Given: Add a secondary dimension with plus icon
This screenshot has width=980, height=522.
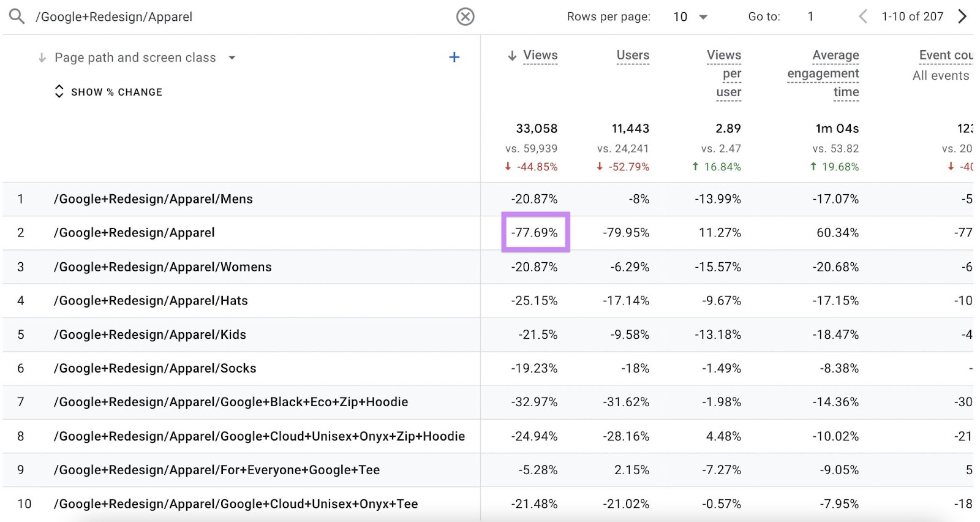Looking at the screenshot, I should click(454, 58).
